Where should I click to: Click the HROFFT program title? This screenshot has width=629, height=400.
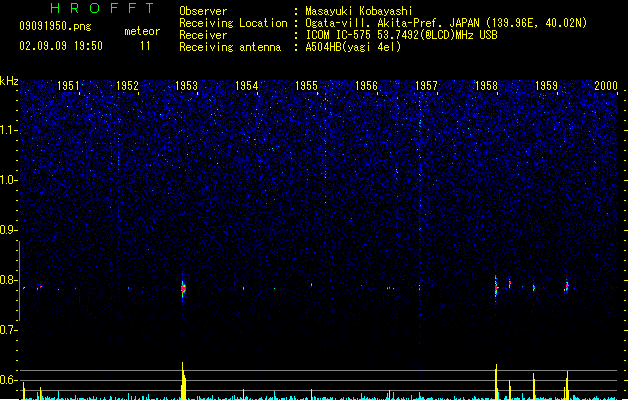(x=103, y=8)
